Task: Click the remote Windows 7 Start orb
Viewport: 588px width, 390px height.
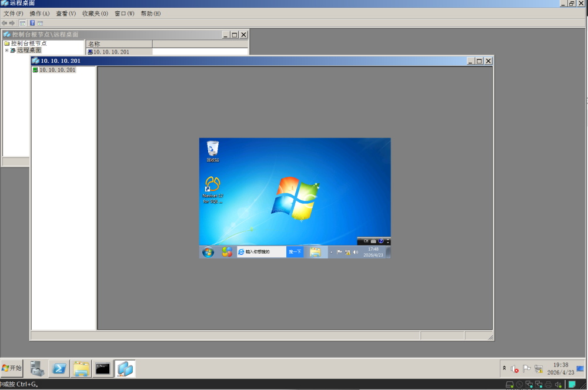Action: pyautogui.click(x=208, y=252)
